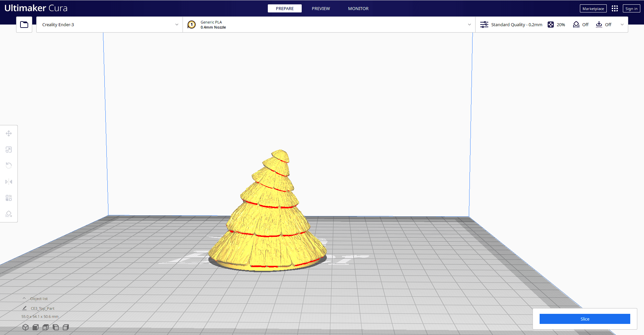Click the blue Slice button
The image size is (644, 335).
click(585, 319)
